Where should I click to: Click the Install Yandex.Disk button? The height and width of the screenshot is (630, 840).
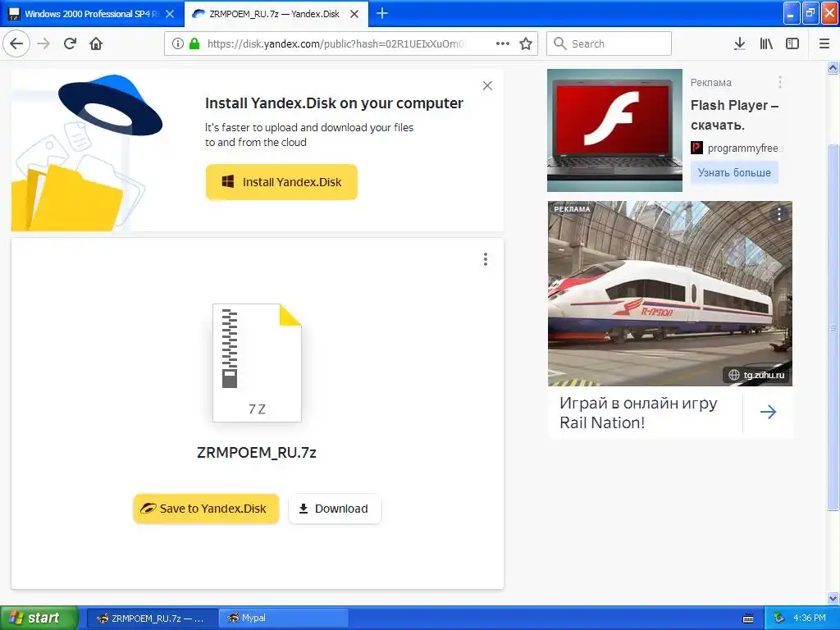click(x=281, y=182)
